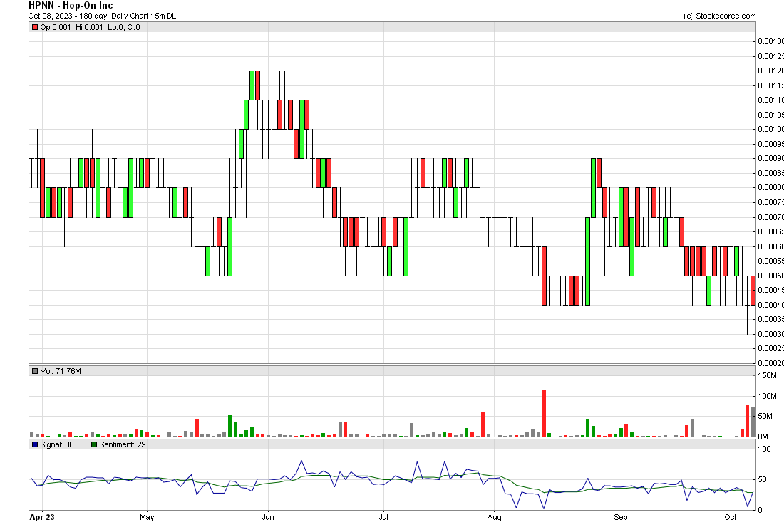Click the Vol: 71.76M readout
This screenshot has height=532, width=784.
tap(61, 371)
